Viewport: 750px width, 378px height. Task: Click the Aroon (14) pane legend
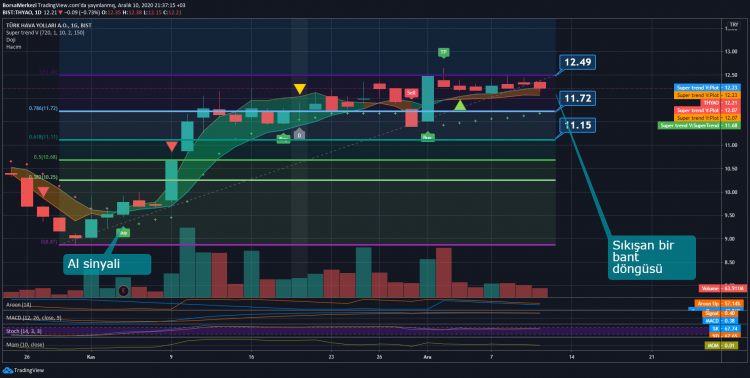click(19, 304)
